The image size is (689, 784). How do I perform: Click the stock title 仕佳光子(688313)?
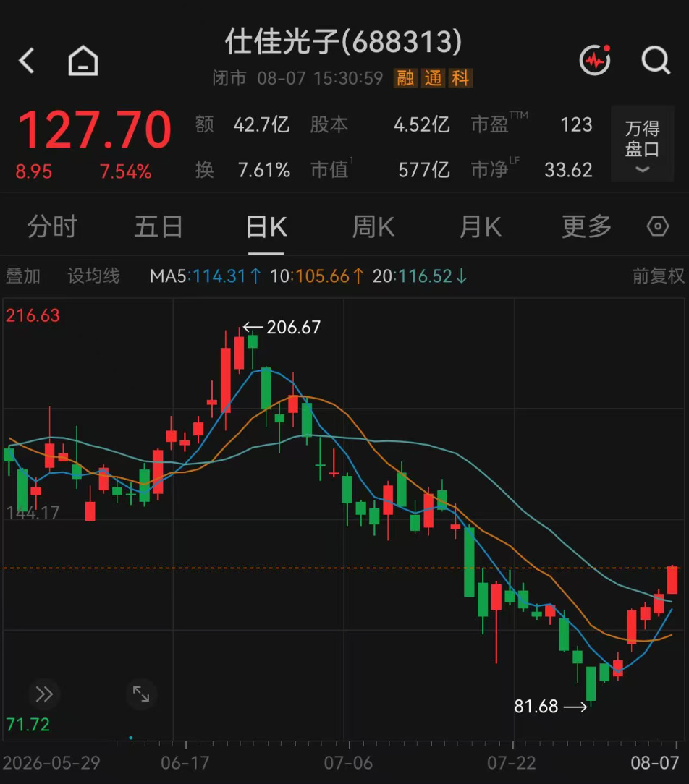[343, 41]
